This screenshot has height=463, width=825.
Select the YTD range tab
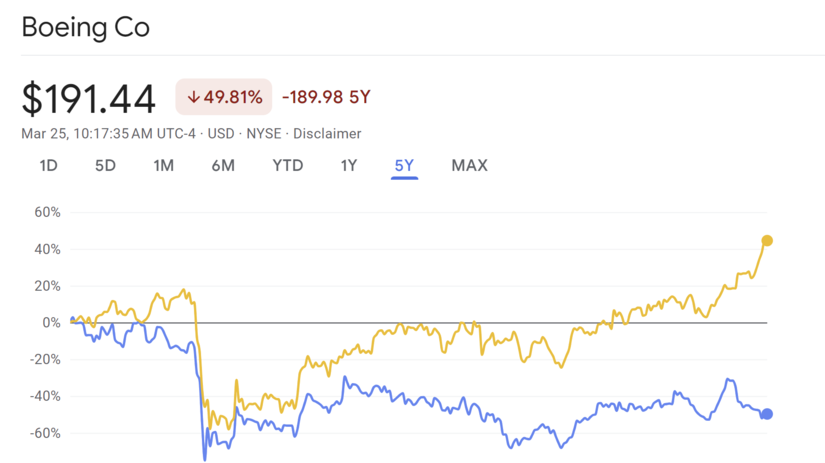pyautogui.click(x=288, y=165)
